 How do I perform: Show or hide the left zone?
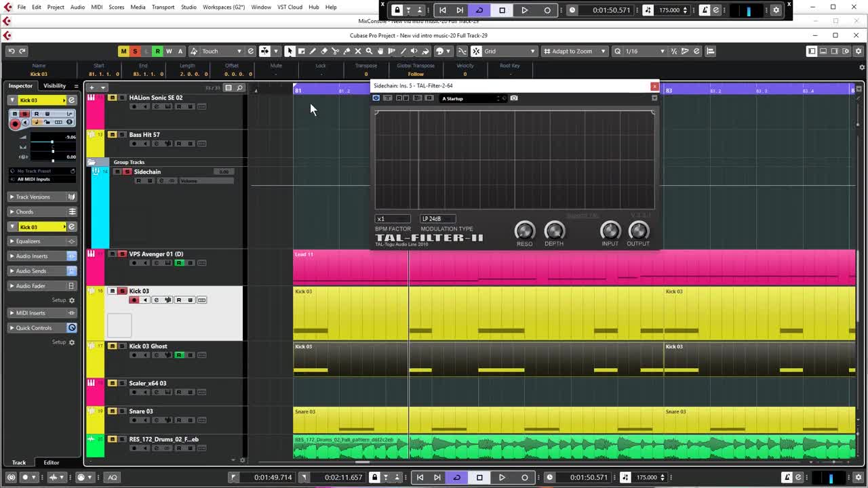coord(812,51)
